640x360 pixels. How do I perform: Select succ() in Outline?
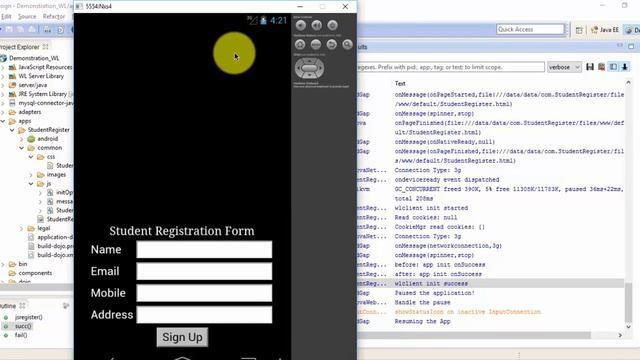point(23,326)
